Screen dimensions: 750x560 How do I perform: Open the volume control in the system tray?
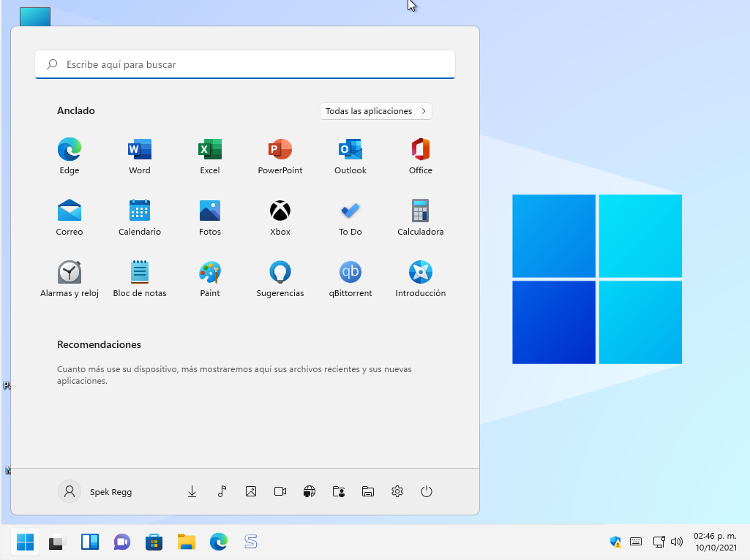(677, 542)
